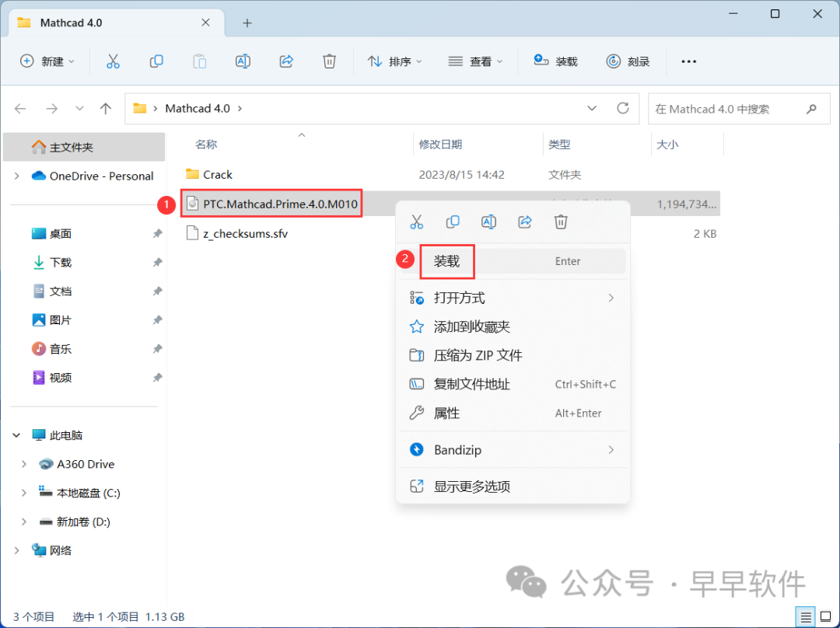Click the search magnifier icon
The width and height of the screenshot is (840, 628).
pyautogui.click(x=811, y=110)
